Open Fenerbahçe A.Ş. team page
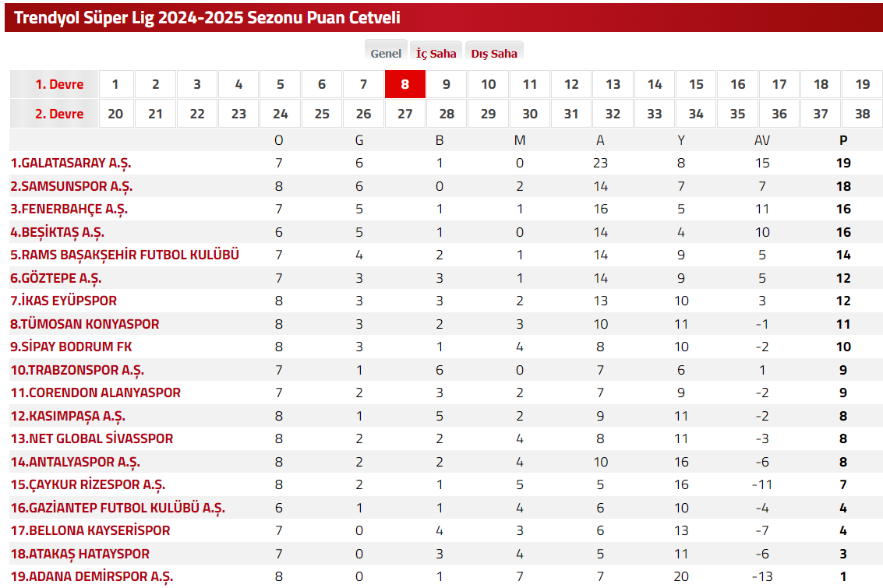This screenshot has height=588, width=883. (69, 209)
